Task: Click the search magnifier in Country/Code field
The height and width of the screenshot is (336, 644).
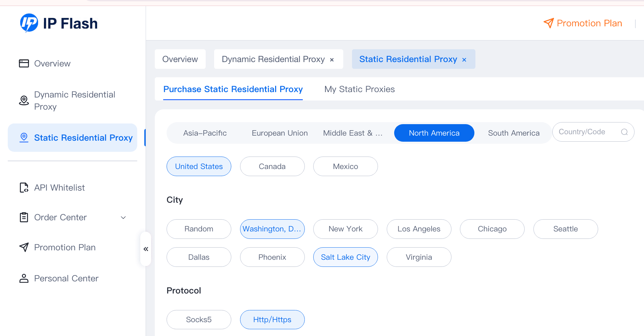Action: pos(624,132)
